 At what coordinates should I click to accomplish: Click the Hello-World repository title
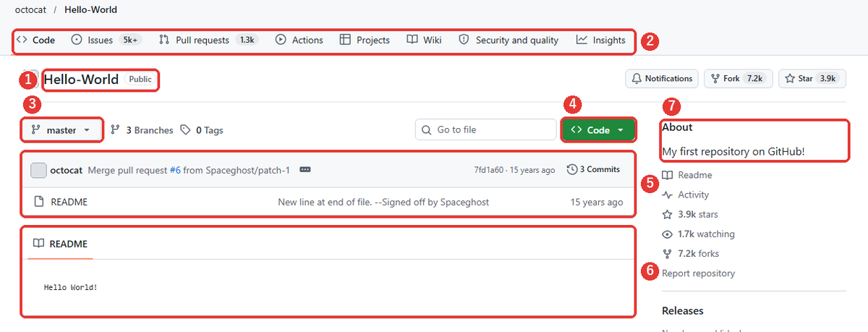(x=81, y=80)
